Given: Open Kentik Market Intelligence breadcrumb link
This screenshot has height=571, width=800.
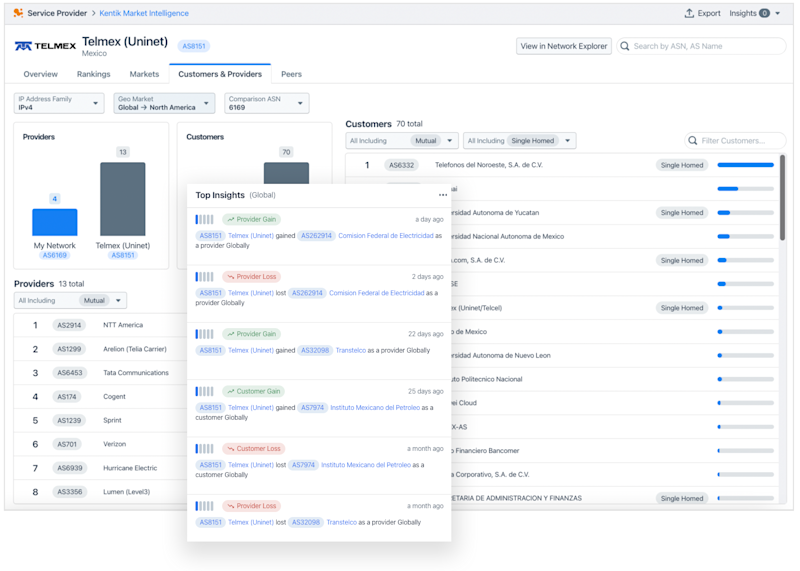Looking at the screenshot, I should 144,13.
